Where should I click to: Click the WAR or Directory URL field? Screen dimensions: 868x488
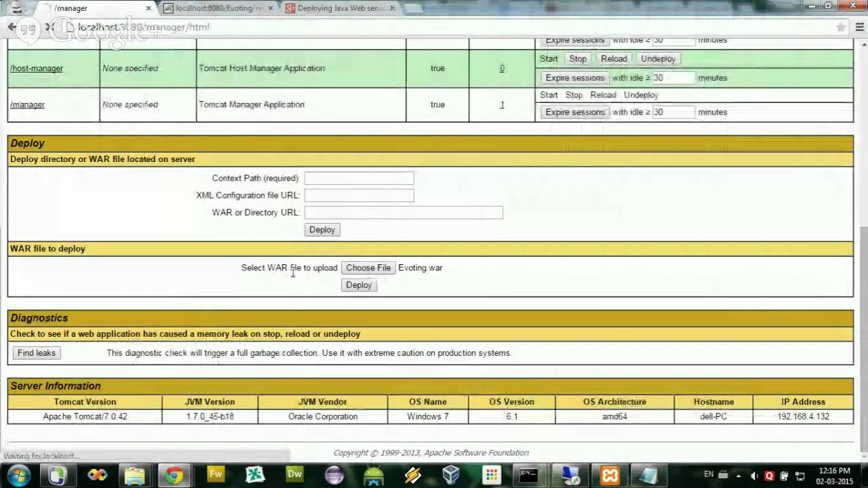pos(403,213)
